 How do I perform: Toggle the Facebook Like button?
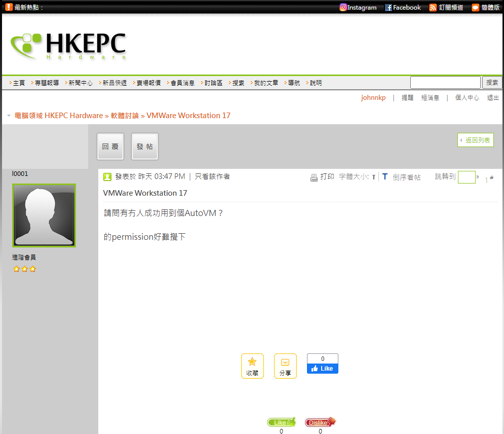coord(322,368)
